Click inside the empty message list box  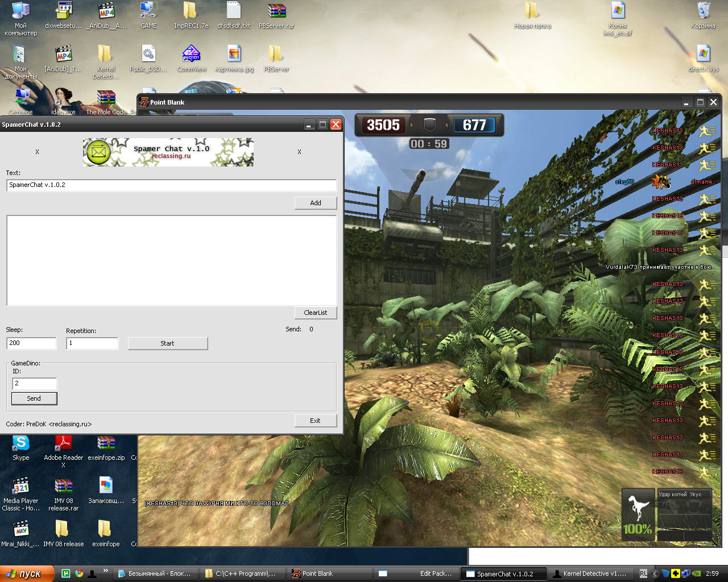[171, 260]
